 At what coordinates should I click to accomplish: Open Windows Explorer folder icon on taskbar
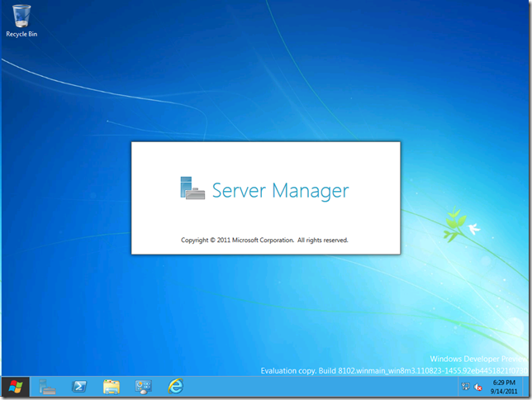click(x=112, y=387)
